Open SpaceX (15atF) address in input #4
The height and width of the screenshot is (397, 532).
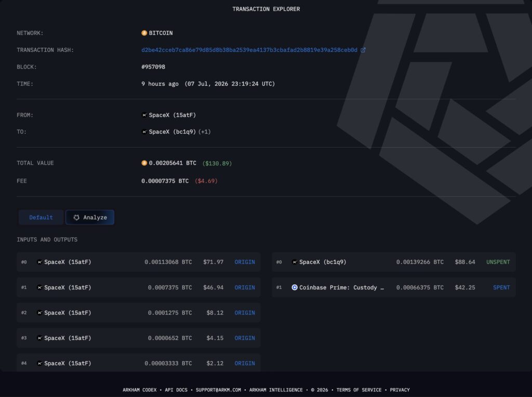click(68, 363)
